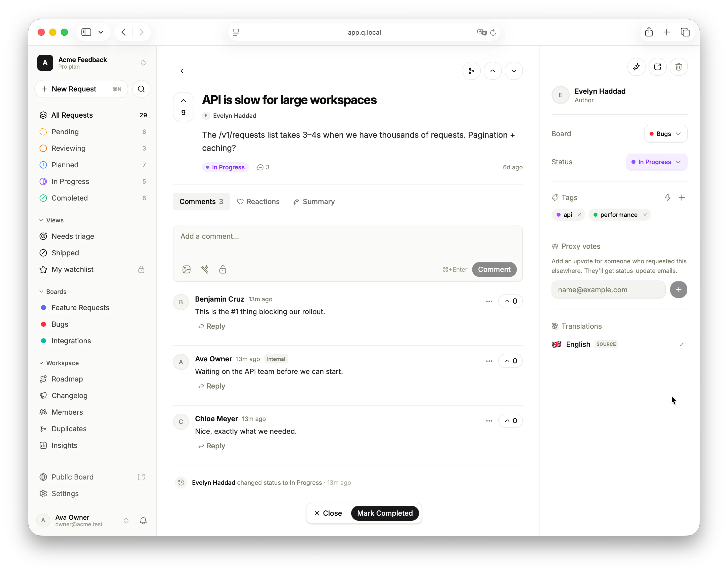Click the Close button at bottom
Screen dimensions: 728x573
(328, 513)
